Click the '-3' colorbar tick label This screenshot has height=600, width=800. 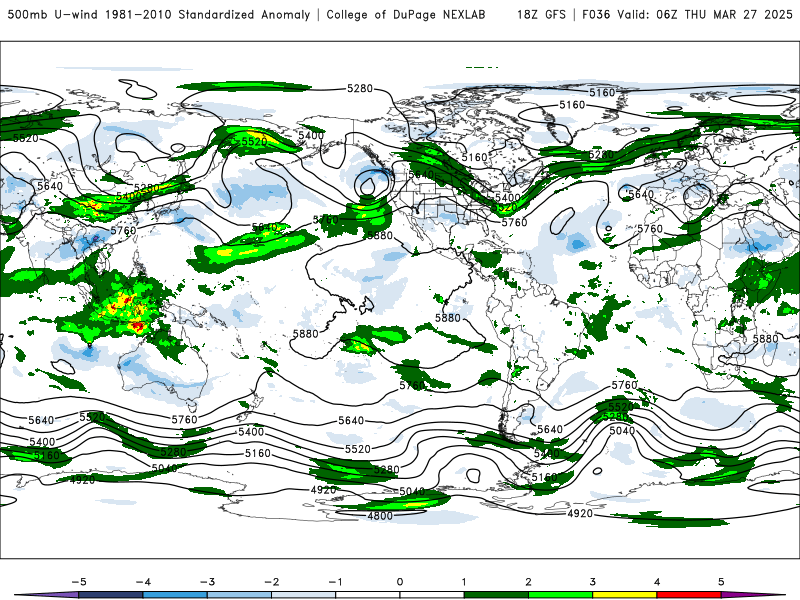pyautogui.click(x=207, y=582)
